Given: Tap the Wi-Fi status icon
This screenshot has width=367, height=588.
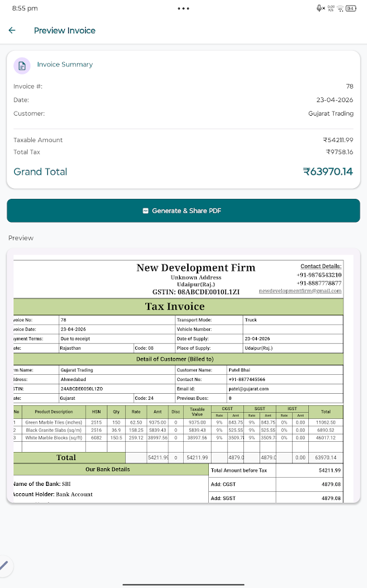Looking at the screenshot, I should click(341, 8).
